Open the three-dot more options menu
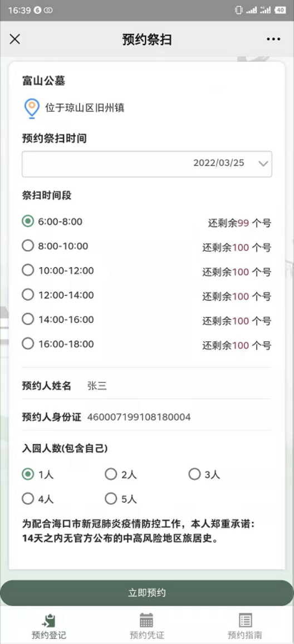 coord(273,39)
